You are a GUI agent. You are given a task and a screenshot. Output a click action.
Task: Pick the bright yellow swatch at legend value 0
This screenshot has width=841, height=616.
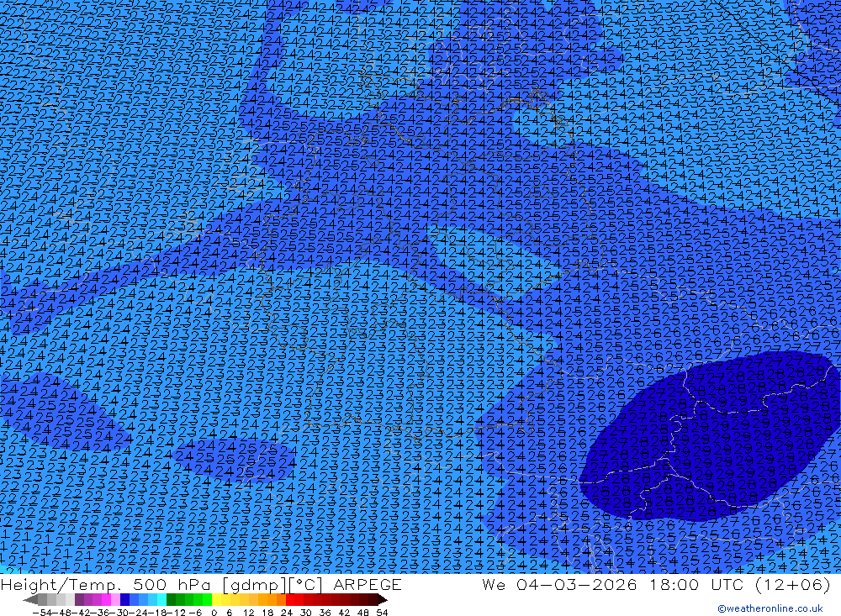(x=216, y=600)
